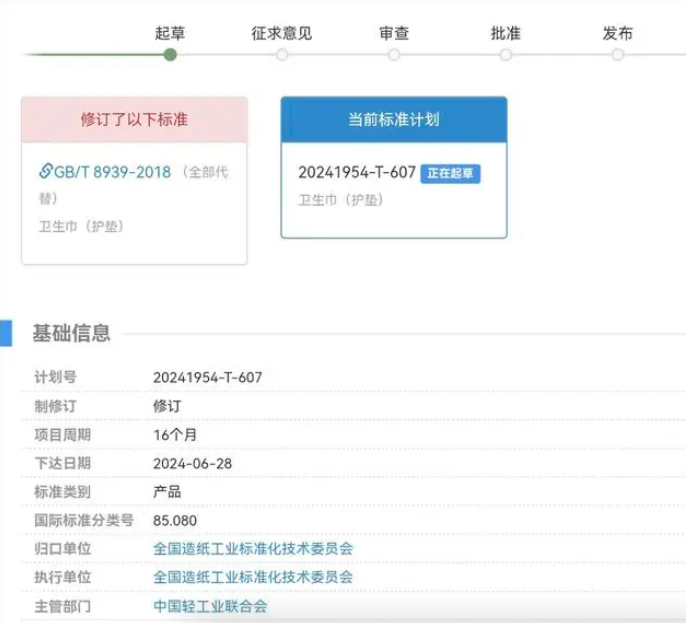Click the 征求意见 stage marker dot

[x=282, y=54]
